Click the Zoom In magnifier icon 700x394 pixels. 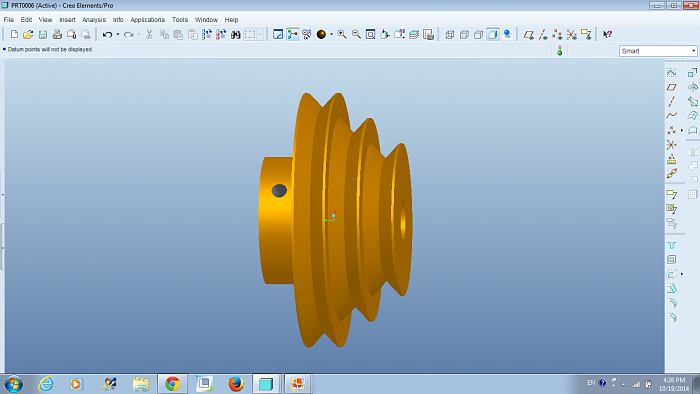[x=342, y=34]
